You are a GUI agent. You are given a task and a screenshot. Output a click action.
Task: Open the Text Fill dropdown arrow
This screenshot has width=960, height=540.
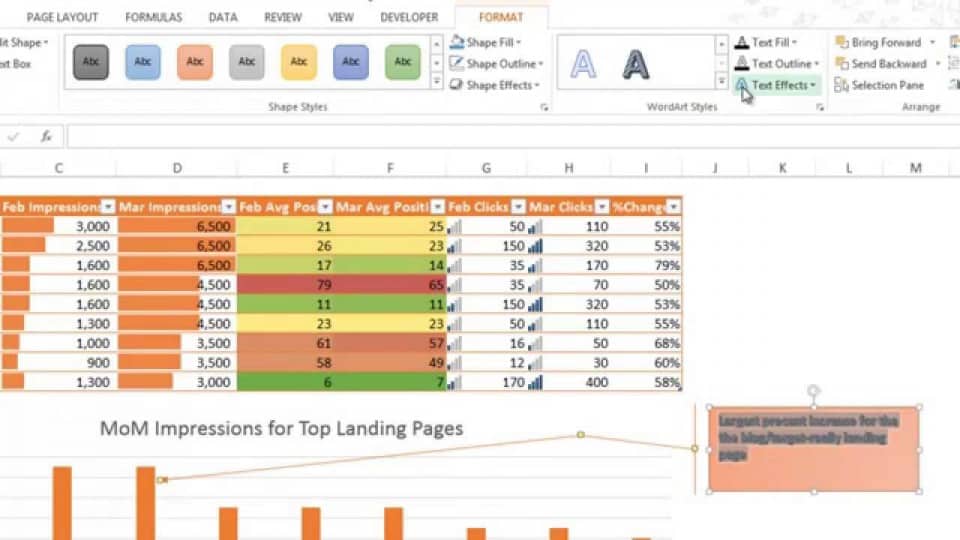pos(794,43)
